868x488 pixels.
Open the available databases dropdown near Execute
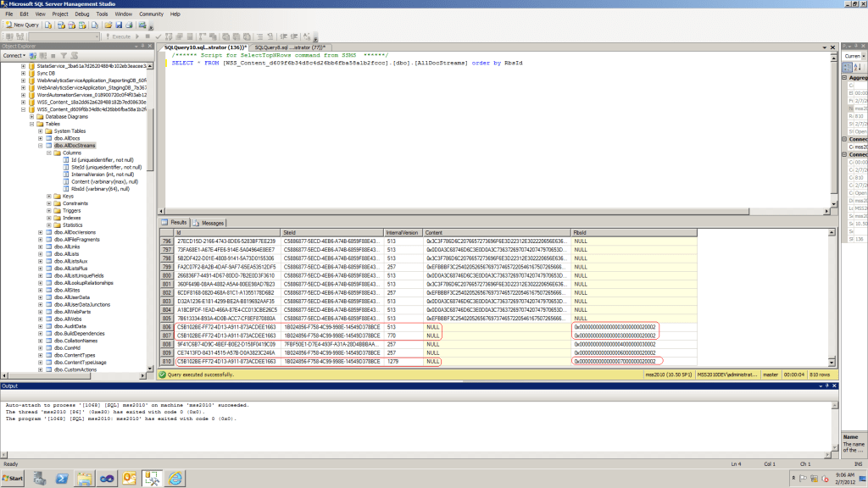(97, 36)
